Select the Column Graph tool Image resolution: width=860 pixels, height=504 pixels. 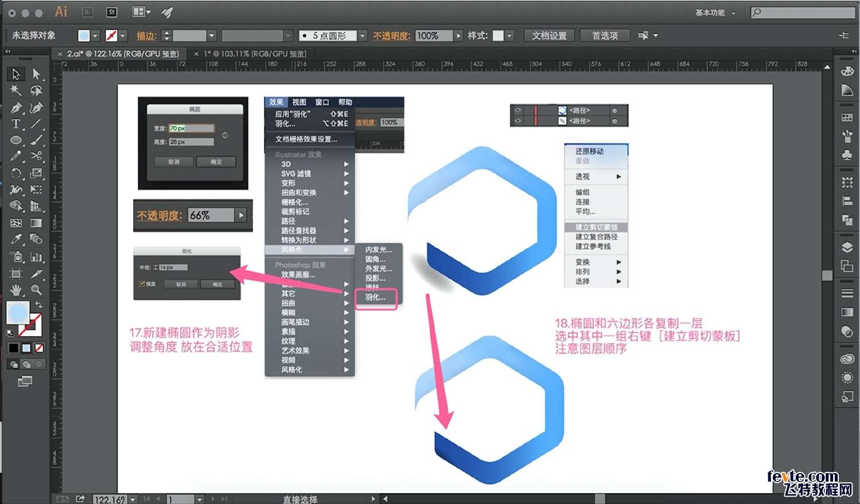click(x=36, y=257)
